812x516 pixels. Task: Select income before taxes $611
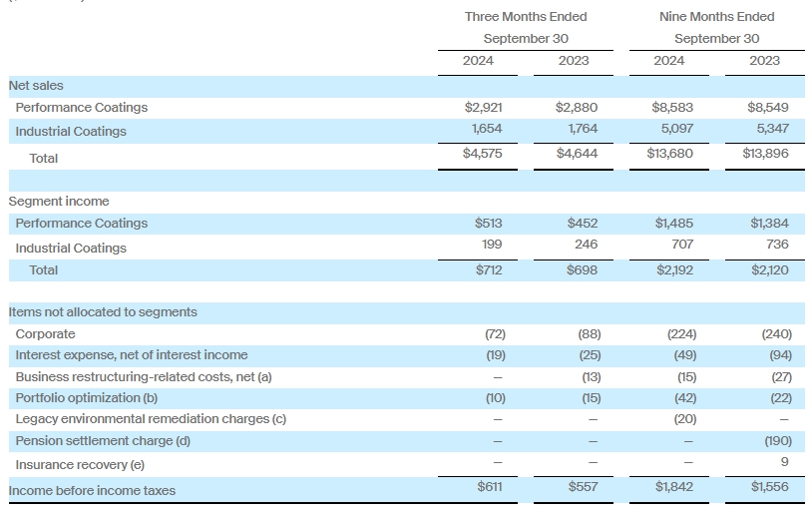tap(490, 486)
